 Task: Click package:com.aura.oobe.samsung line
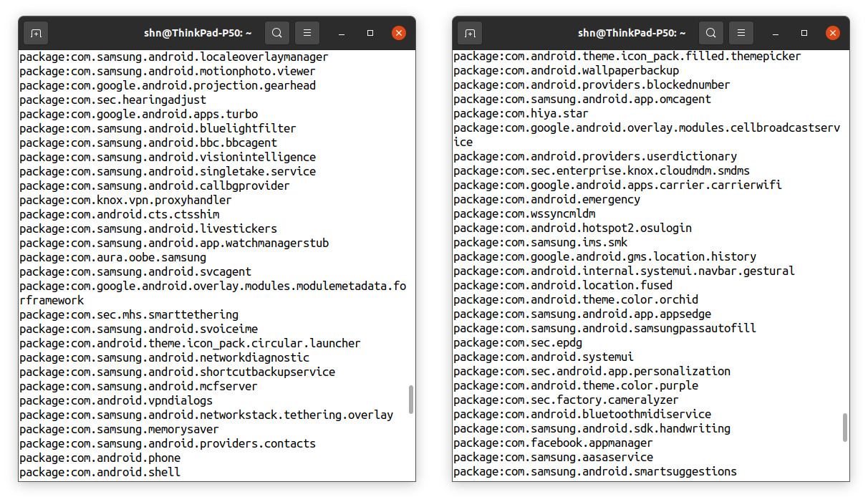pos(112,257)
